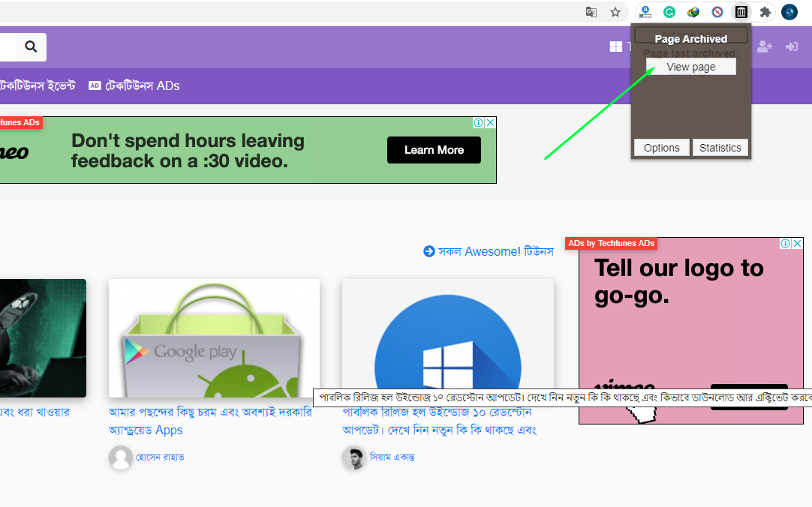Open author সিয়াম একান্ত profile link
Screen dimensions: 812x507
tap(392, 457)
